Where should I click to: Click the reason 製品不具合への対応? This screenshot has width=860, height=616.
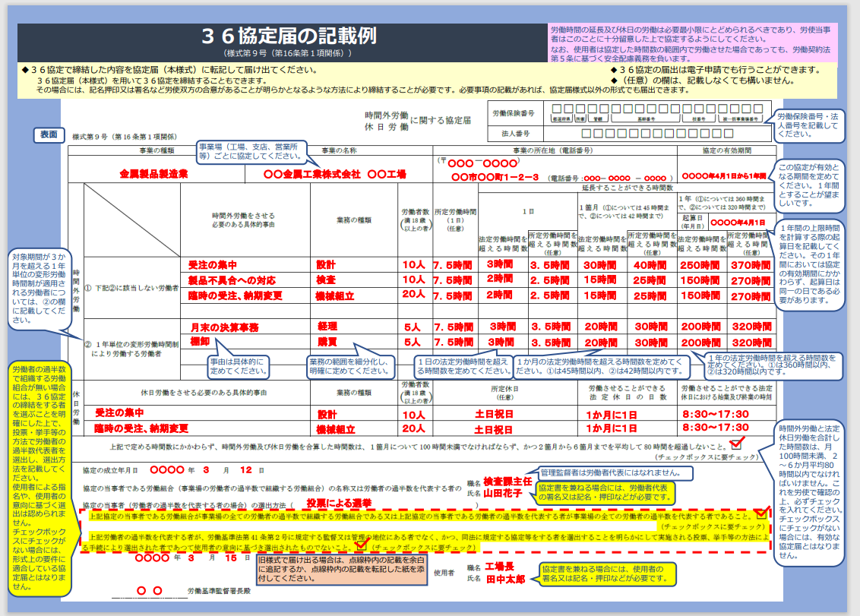(x=232, y=280)
